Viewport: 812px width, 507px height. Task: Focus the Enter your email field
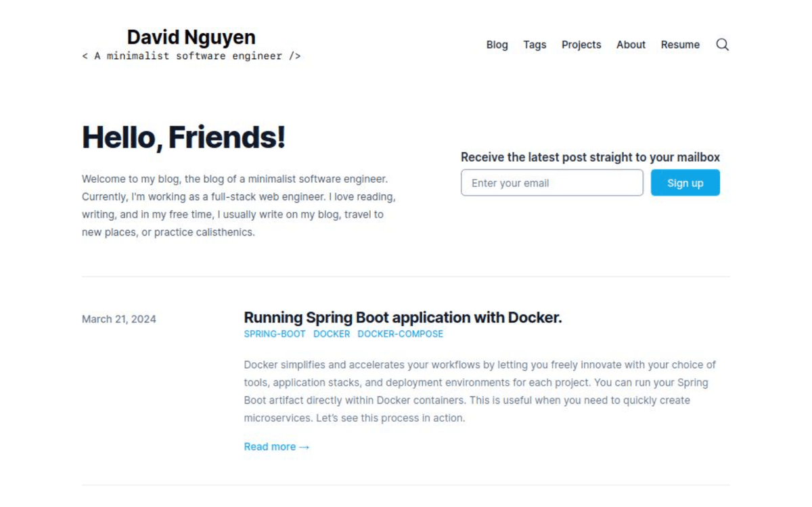pos(551,183)
